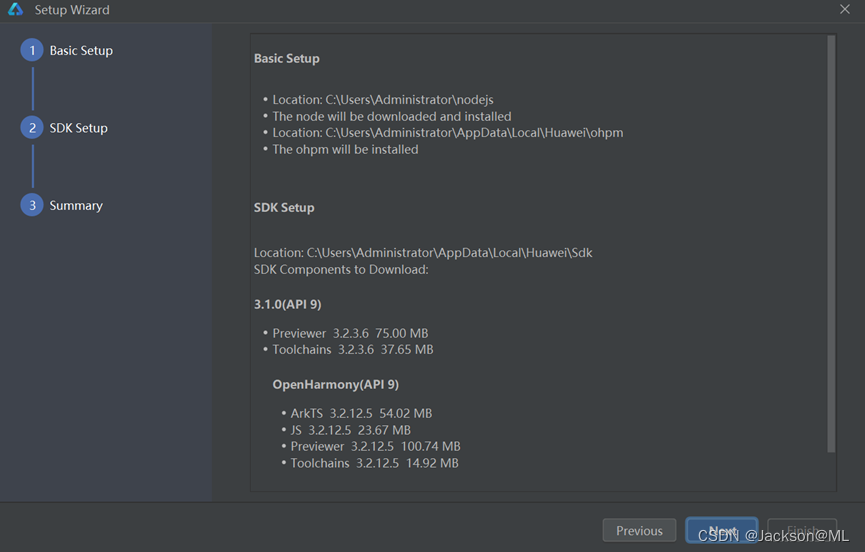This screenshot has width=865, height=552.
Task: Select 'The ohpm will be installed' line
Action: pyautogui.click(x=345, y=149)
